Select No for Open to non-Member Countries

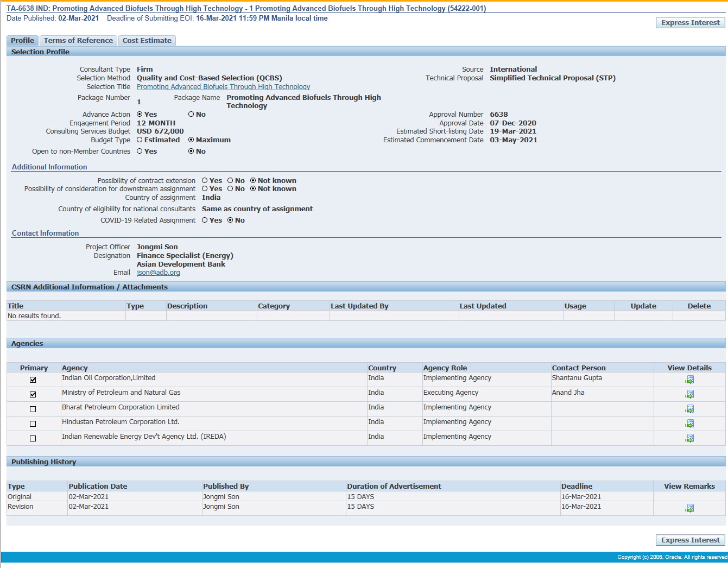[x=191, y=151]
